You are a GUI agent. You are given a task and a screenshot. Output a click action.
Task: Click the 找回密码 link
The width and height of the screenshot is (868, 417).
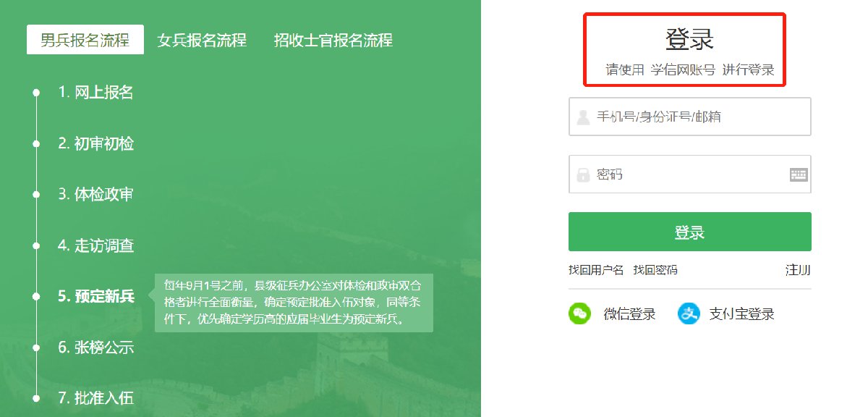pos(655,270)
